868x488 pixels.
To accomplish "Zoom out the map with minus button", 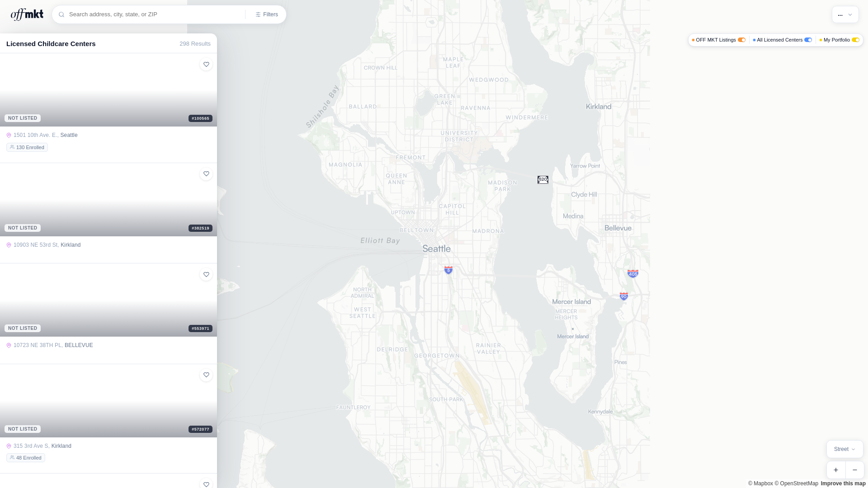I will click(x=855, y=470).
